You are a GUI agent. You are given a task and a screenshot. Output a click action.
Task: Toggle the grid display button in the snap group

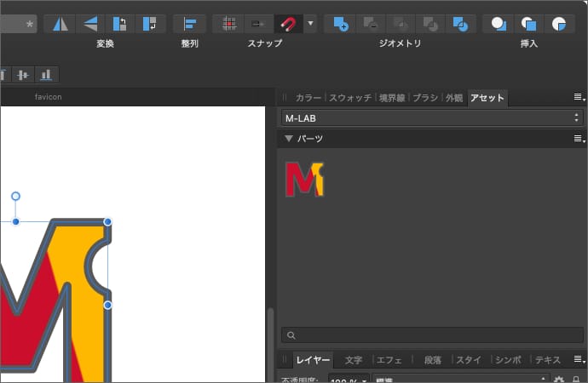click(228, 24)
